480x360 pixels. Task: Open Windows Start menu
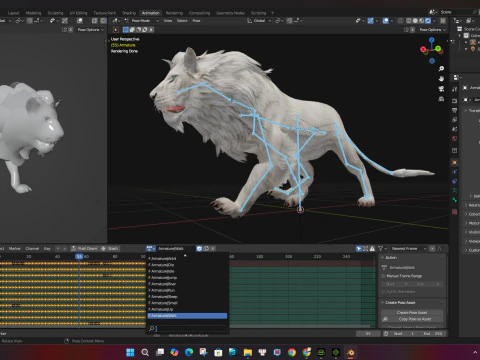130,352
